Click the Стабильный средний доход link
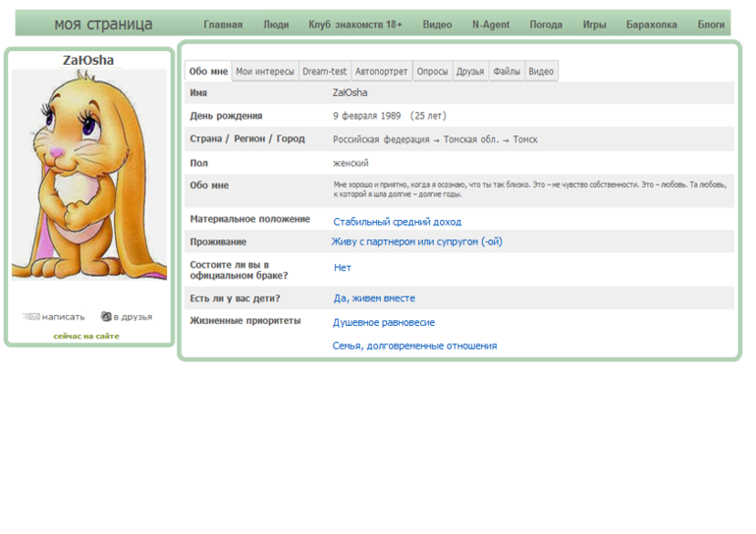The height and width of the screenshot is (534, 756). click(397, 222)
